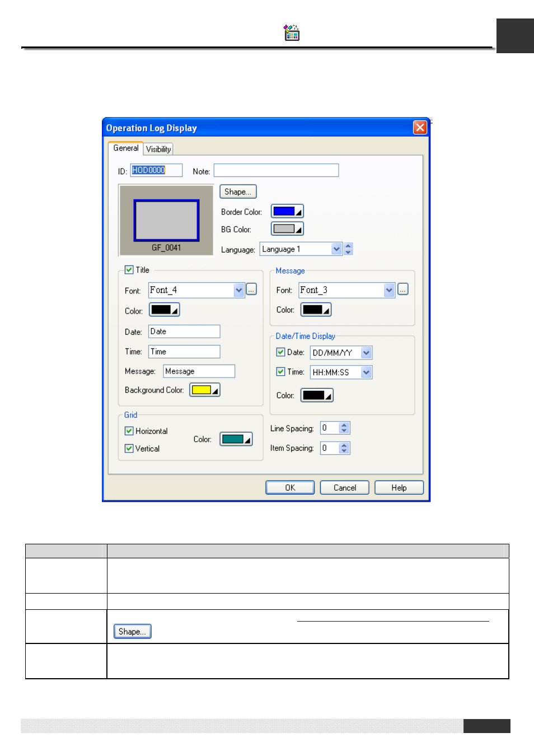The width and height of the screenshot is (534, 756).
Task: Click the ellipsis button beside Font_4
Action: tap(251, 290)
